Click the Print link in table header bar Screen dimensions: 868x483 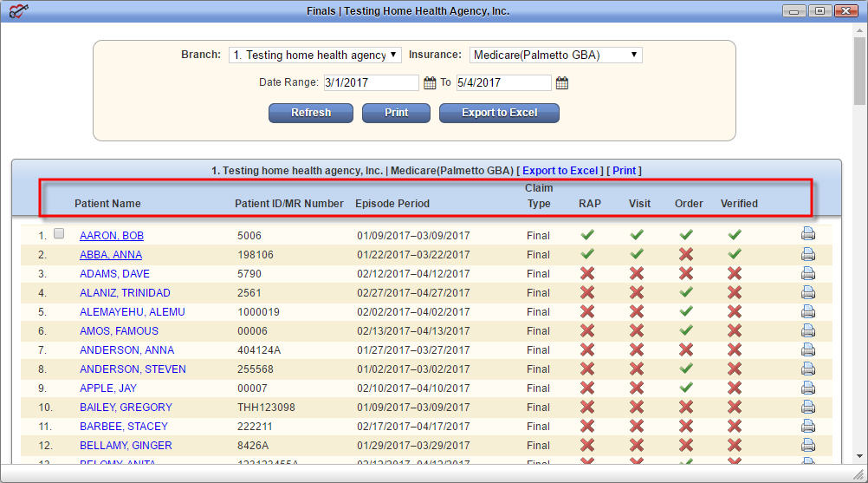coord(624,171)
